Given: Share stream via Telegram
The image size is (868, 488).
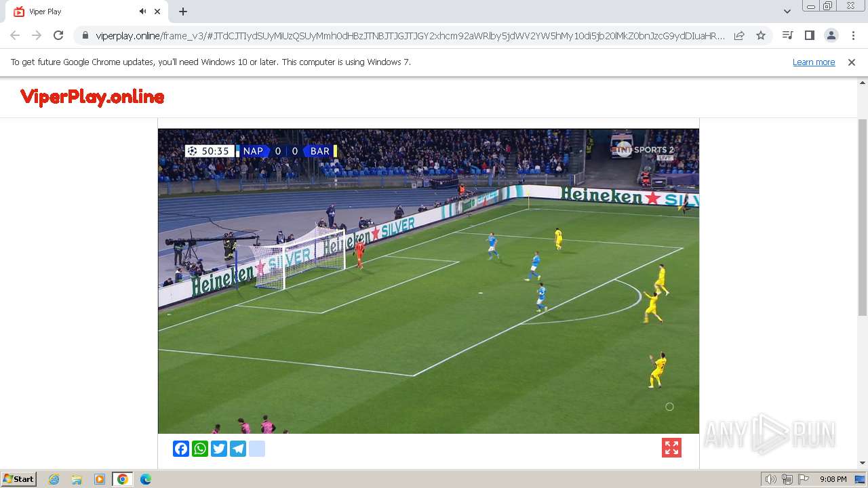Looking at the screenshot, I should pyautogui.click(x=238, y=449).
